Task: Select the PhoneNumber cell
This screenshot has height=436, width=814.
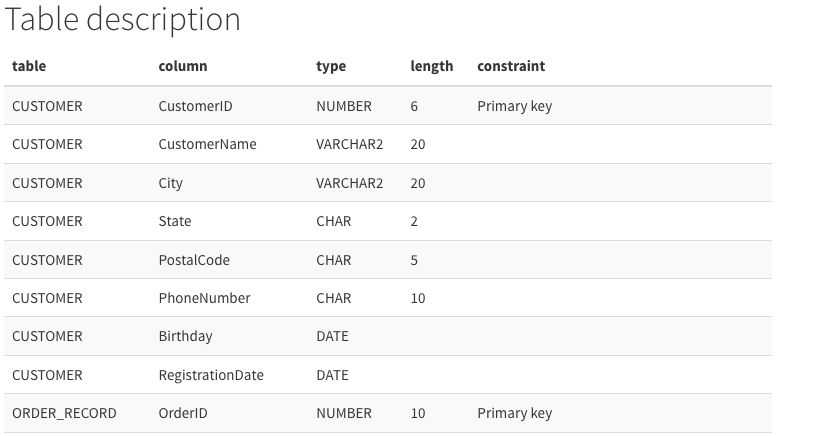Action: click(204, 298)
